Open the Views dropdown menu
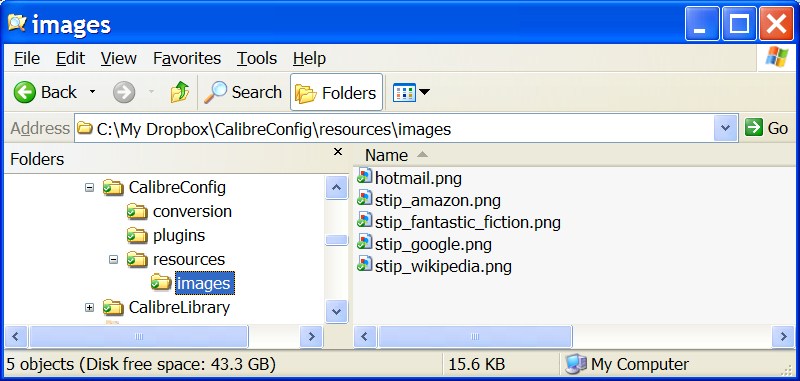The height and width of the screenshot is (381, 800). click(x=411, y=92)
